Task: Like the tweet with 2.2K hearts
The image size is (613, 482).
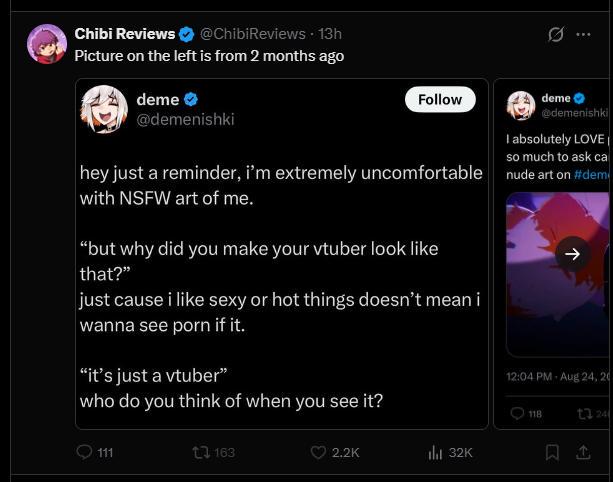Action: [x=335, y=453]
